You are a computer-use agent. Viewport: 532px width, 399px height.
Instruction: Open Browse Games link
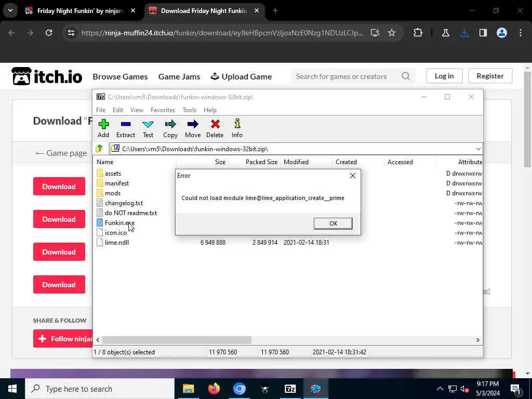[120, 77]
